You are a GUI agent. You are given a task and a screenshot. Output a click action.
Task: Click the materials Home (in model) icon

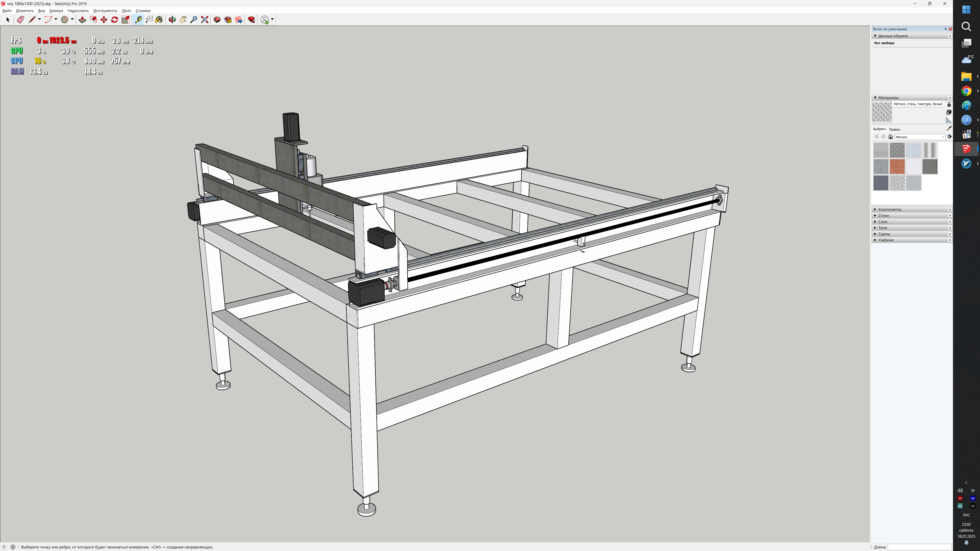tap(891, 137)
